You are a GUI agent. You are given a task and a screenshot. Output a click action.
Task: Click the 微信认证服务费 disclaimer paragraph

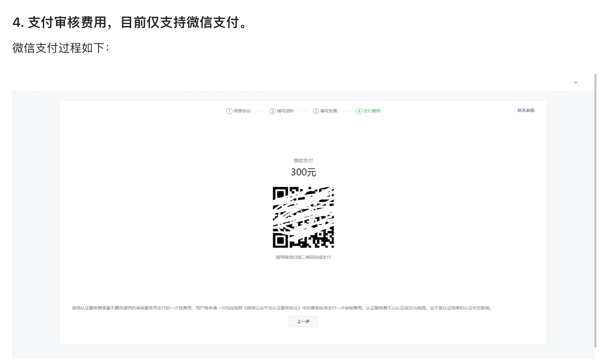tap(282, 308)
